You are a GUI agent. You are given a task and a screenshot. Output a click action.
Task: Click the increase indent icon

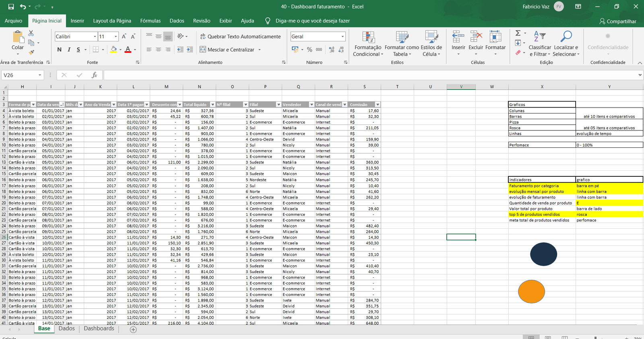tap(190, 50)
